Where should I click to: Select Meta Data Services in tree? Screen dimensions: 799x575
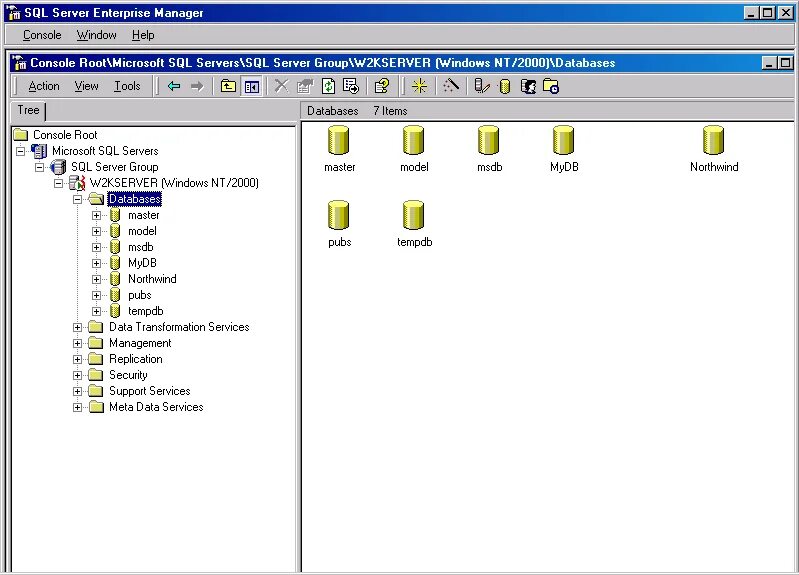click(156, 407)
